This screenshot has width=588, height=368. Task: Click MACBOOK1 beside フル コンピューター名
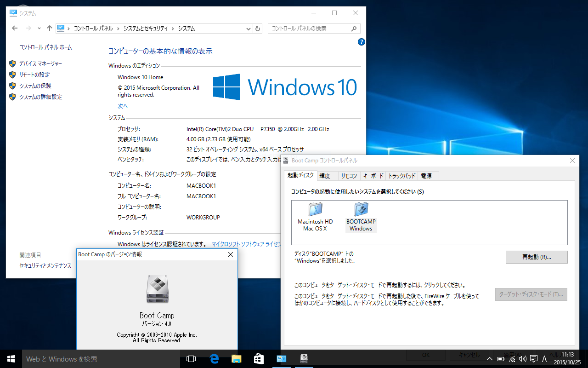click(201, 196)
